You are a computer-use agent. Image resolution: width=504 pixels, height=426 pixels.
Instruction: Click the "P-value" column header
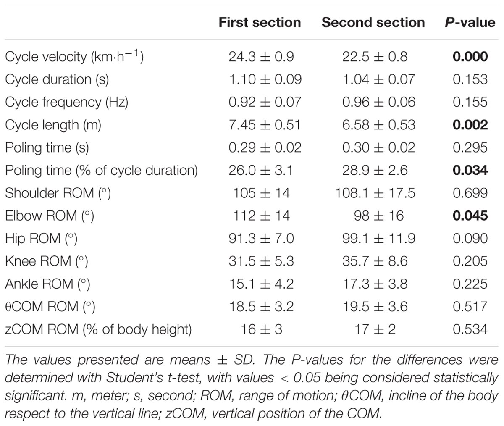click(470, 22)
